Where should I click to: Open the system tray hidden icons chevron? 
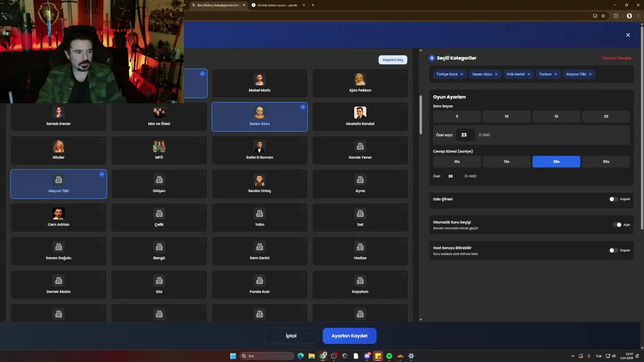point(573,356)
